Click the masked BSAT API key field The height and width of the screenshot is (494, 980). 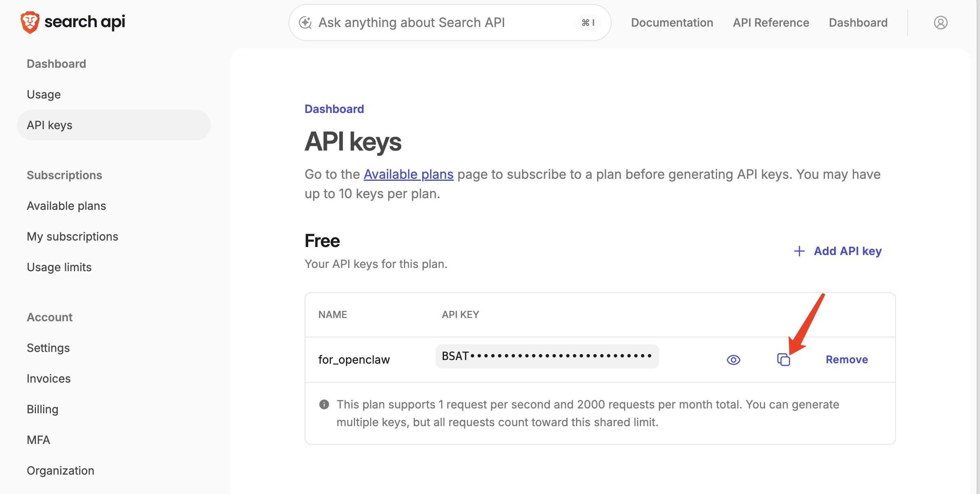(x=547, y=356)
